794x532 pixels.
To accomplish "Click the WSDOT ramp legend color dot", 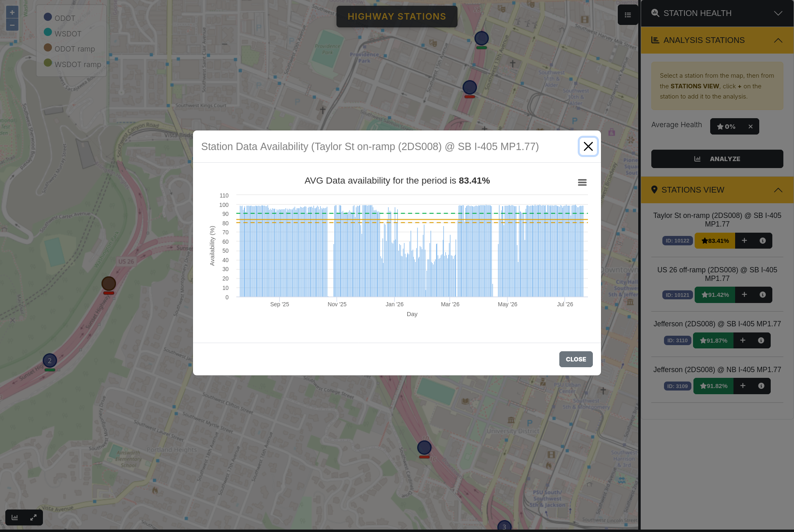I will click(x=48, y=63).
